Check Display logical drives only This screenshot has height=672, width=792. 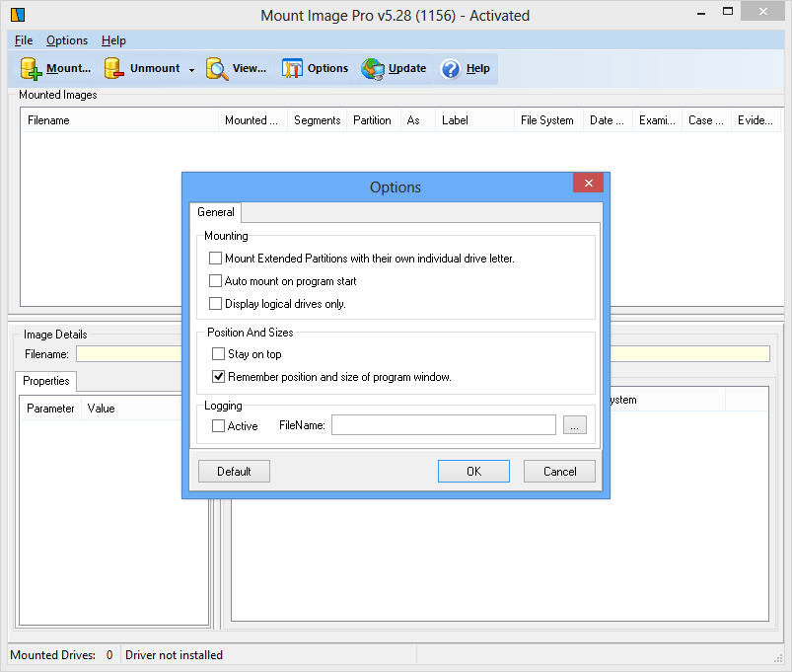pyautogui.click(x=215, y=304)
